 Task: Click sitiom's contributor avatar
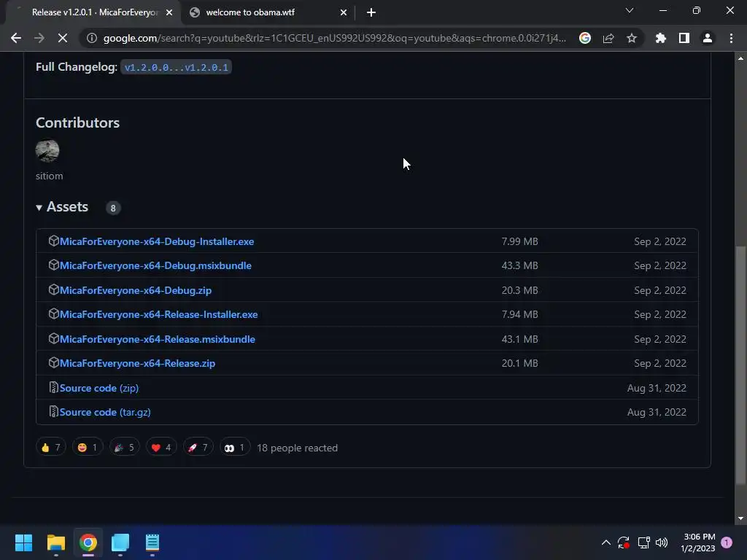point(47,150)
